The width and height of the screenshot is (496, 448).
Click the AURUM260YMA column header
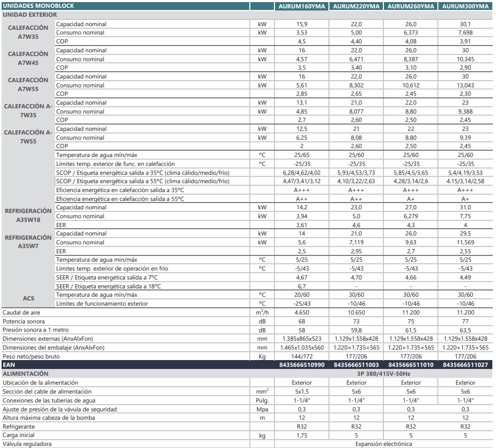click(411, 6)
